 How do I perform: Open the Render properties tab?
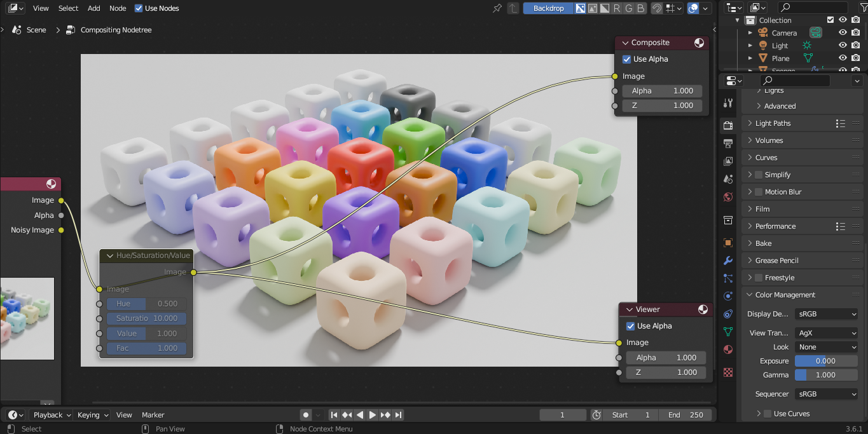tap(729, 126)
